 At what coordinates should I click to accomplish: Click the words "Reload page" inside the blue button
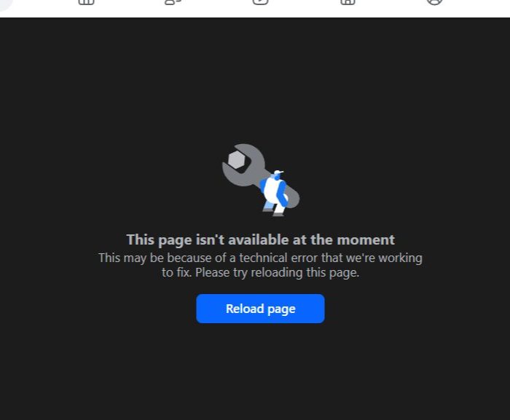[x=261, y=309]
